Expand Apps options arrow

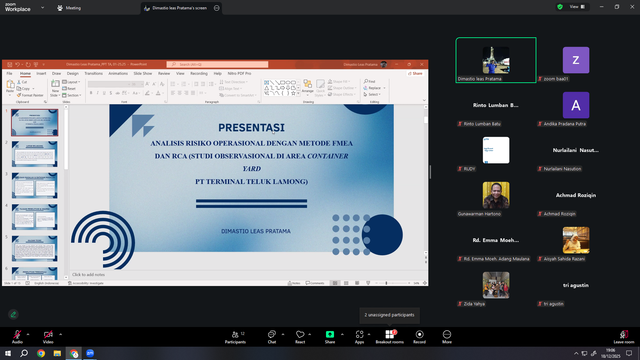[369, 334]
